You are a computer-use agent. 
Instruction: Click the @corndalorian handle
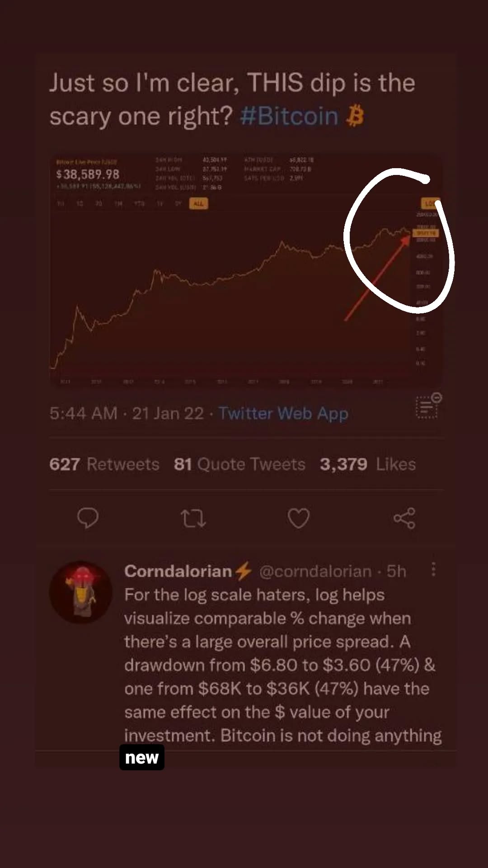point(315,571)
